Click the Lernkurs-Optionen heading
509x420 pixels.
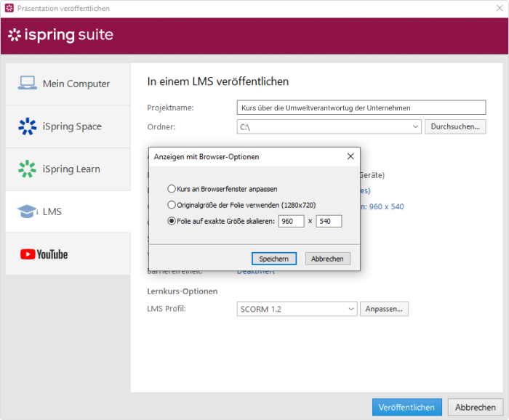tap(182, 291)
